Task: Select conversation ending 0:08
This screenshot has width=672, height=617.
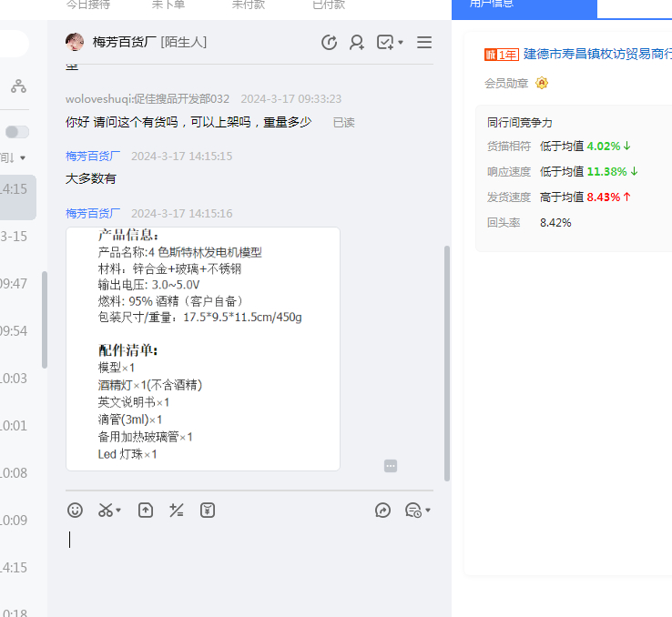Action: pyautogui.click(x=18, y=472)
